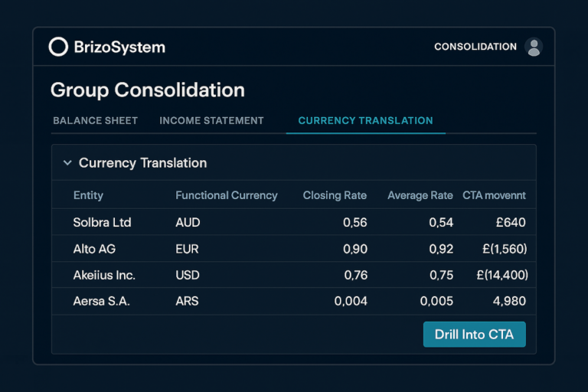Click the CTA movennt column header
The image size is (588, 392).
click(495, 195)
